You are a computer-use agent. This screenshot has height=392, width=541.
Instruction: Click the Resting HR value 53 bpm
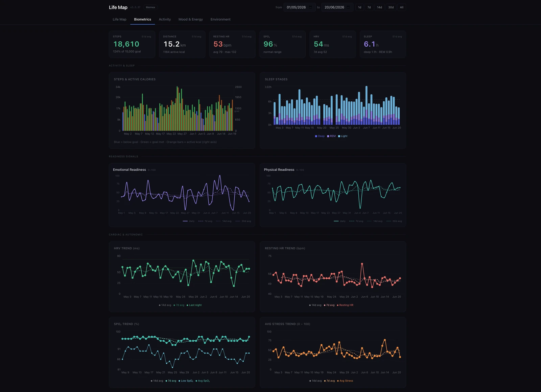click(x=222, y=44)
